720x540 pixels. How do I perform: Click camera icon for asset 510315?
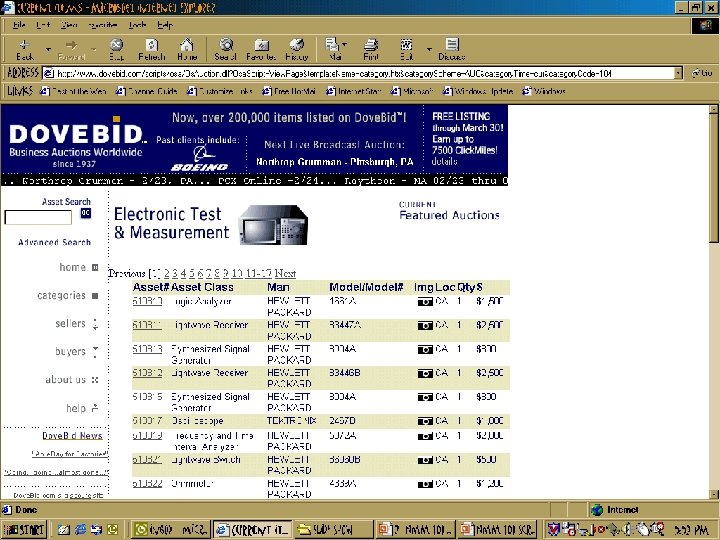[425, 398]
